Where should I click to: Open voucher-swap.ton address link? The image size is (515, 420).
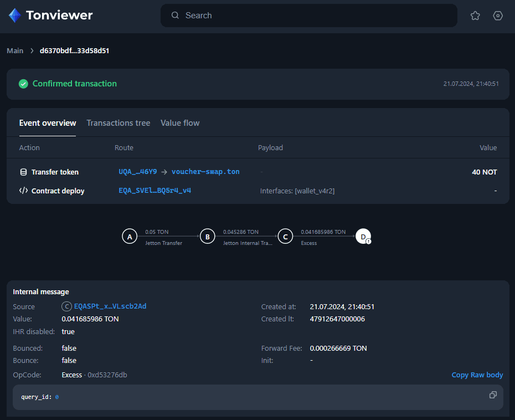click(x=205, y=172)
